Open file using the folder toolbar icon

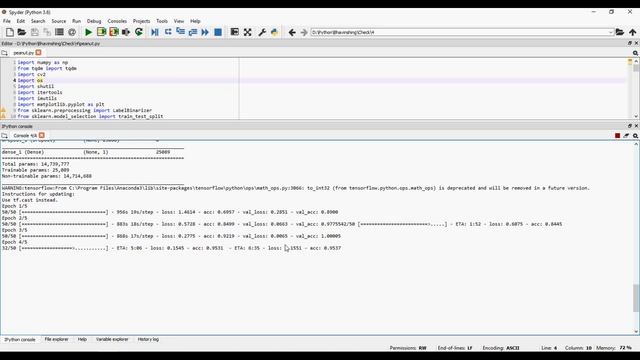22,32
